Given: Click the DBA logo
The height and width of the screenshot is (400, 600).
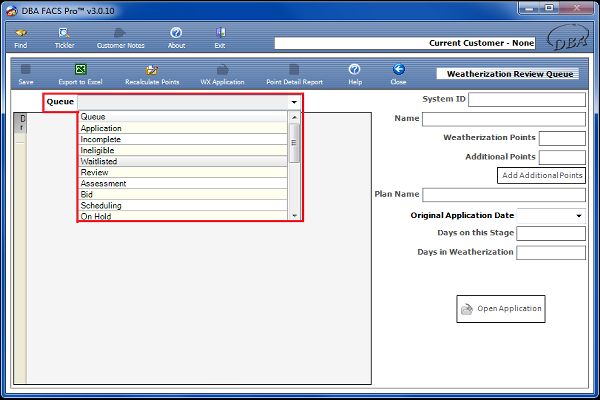Looking at the screenshot, I should click(568, 38).
